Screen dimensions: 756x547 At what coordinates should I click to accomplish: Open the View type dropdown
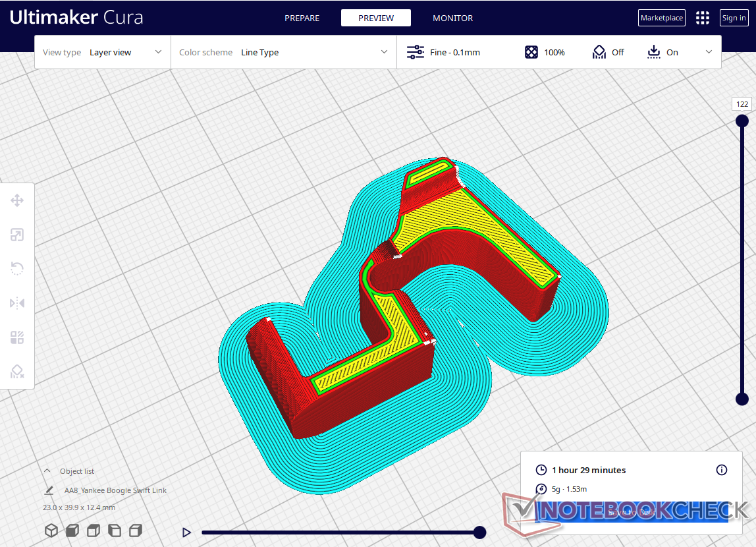tap(103, 52)
